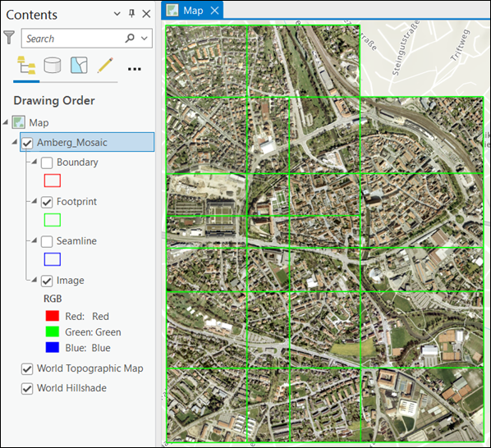Open Contents pane options chevron
Image resolution: width=491 pixels, height=448 pixels.
(x=117, y=13)
